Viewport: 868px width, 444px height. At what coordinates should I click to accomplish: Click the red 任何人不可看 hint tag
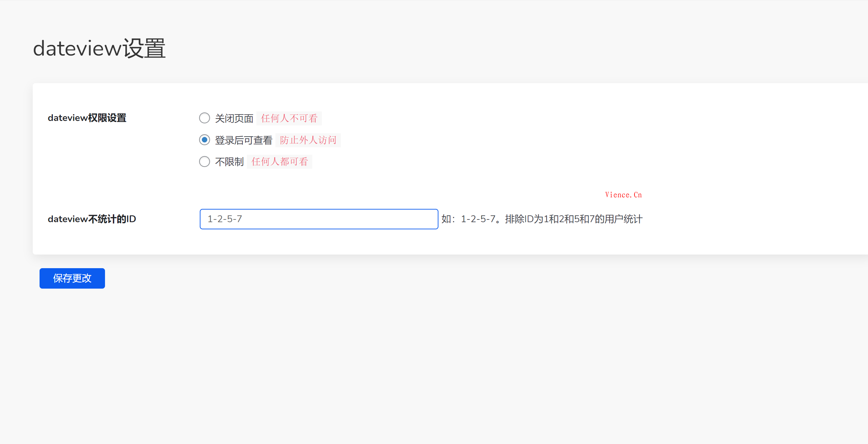pos(289,119)
